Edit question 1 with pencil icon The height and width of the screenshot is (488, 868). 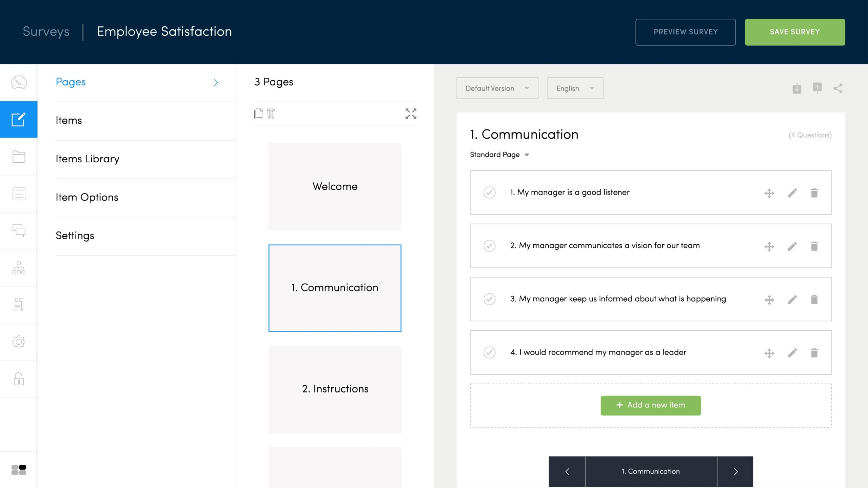(x=792, y=193)
